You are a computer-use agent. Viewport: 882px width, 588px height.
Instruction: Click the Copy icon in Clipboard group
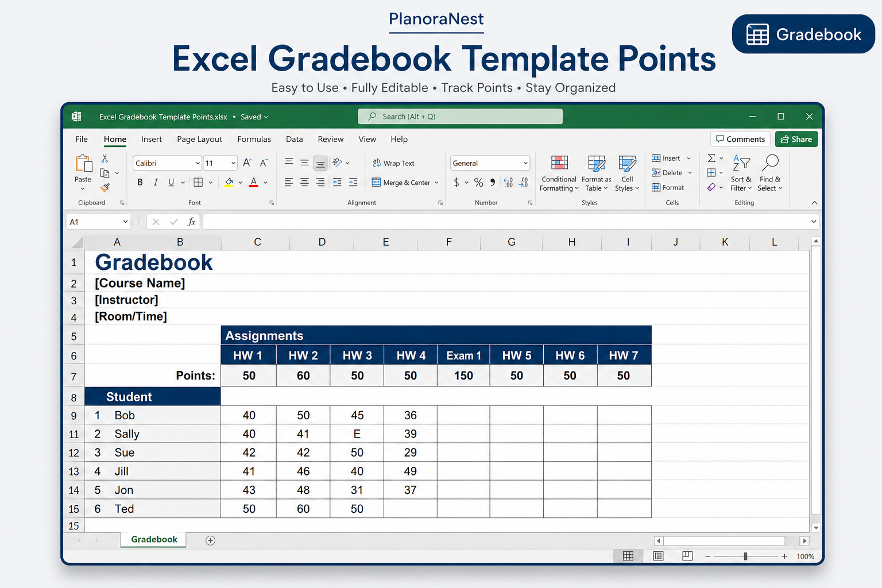(x=105, y=173)
